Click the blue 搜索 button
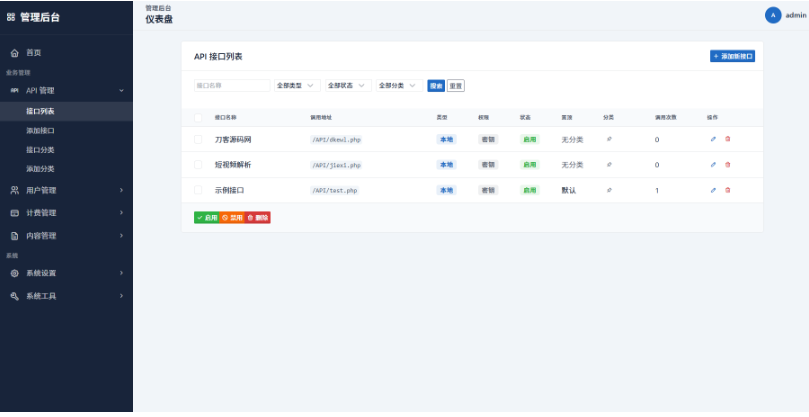 [x=436, y=86]
